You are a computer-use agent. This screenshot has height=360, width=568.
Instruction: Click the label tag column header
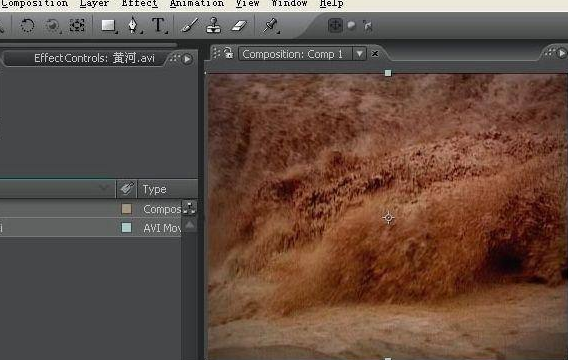point(126,188)
